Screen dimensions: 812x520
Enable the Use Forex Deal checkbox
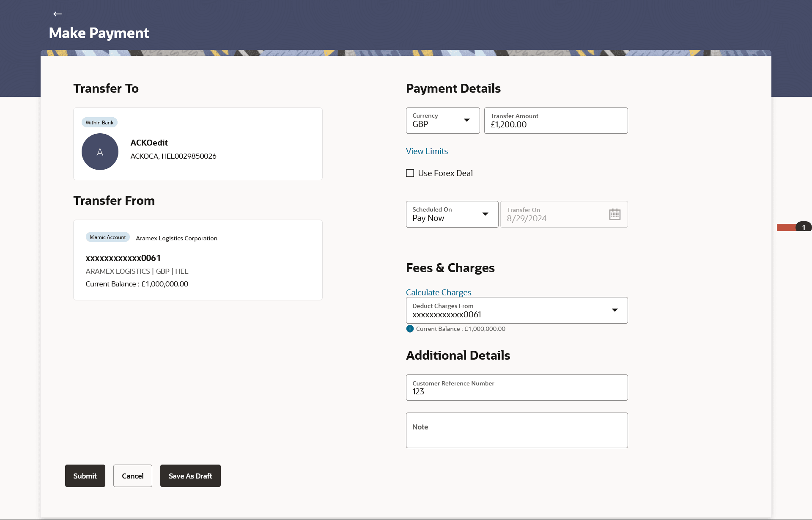[x=410, y=173]
